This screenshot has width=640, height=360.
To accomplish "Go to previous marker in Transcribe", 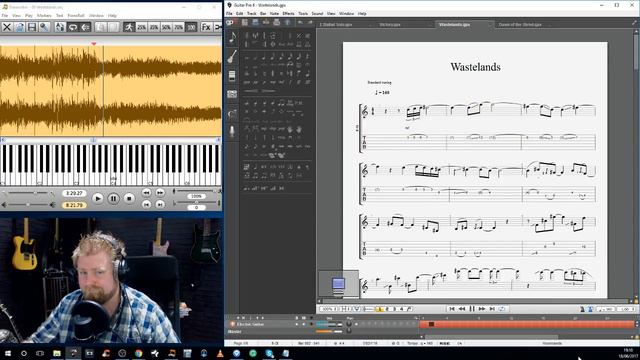I will (x=147, y=204).
